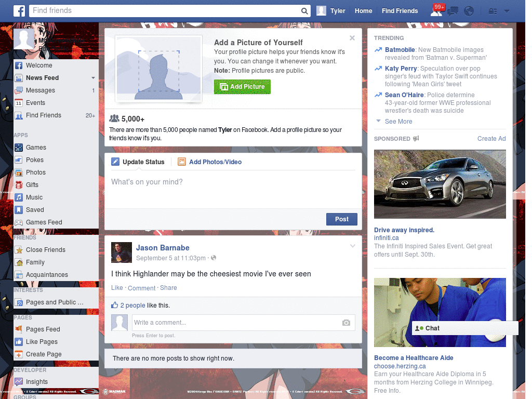Open the messages chat bubbles icon
Image resolution: width=532 pixels, height=399 pixels.
point(453,11)
